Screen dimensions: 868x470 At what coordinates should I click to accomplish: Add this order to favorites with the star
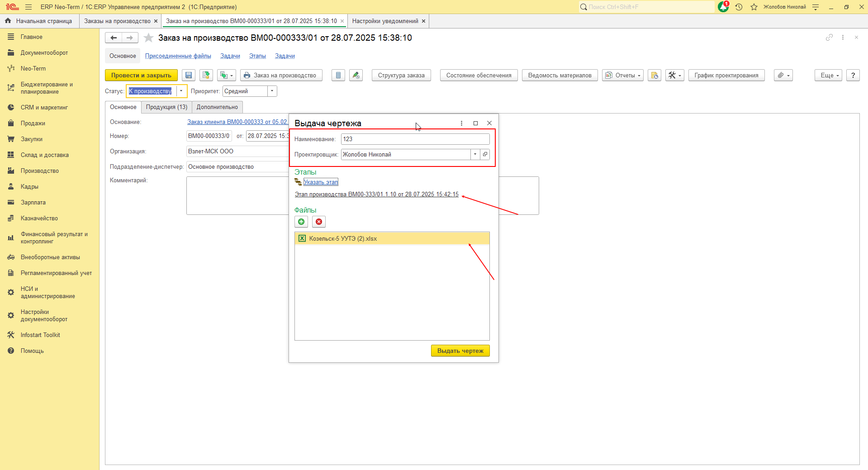(x=148, y=38)
